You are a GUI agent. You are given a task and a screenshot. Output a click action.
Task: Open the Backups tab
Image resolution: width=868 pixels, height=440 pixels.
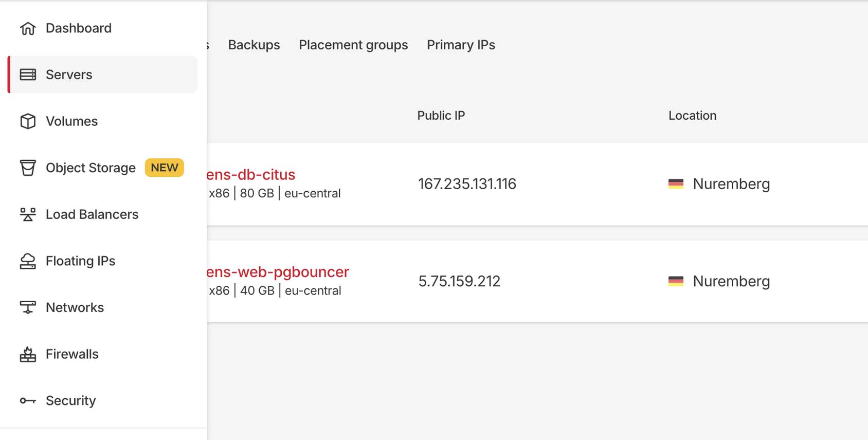(x=254, y=45)
